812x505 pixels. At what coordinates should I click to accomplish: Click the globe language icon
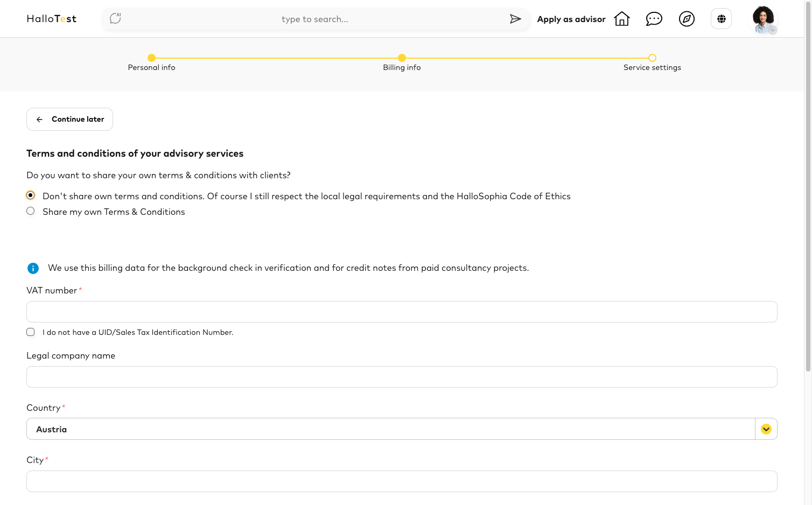point(722,19)
